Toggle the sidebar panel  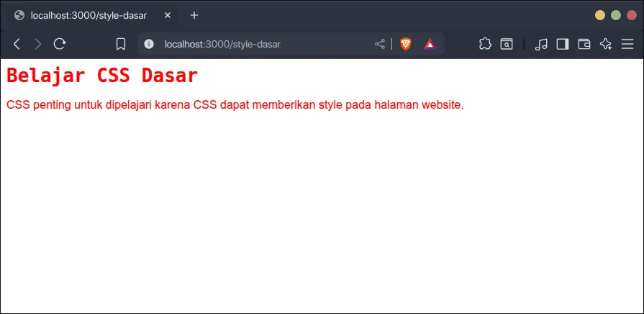[x=562, y=44]
